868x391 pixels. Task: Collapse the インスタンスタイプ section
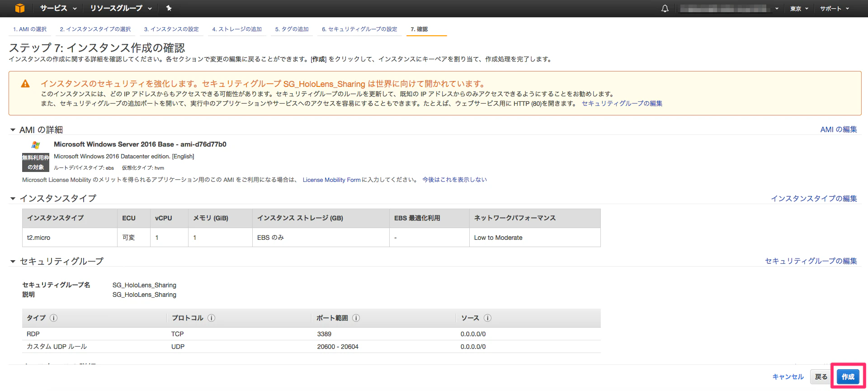13,198
